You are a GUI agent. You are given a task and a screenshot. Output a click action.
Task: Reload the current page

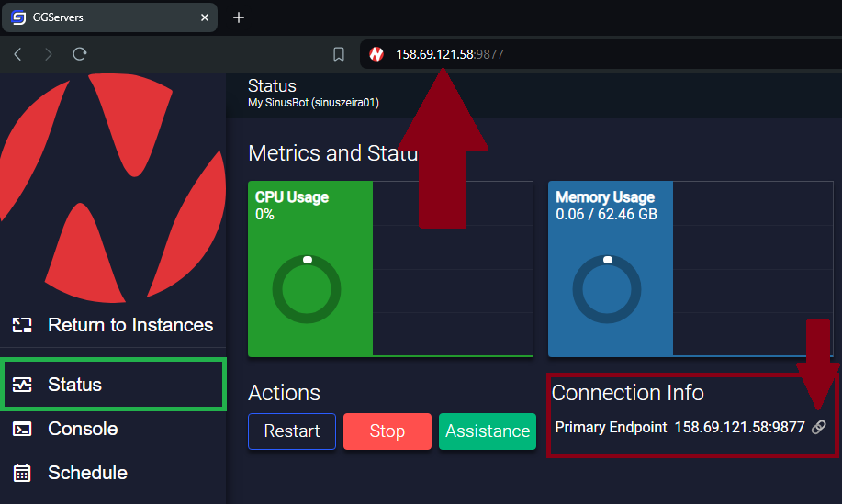click(x=80, y=55)
